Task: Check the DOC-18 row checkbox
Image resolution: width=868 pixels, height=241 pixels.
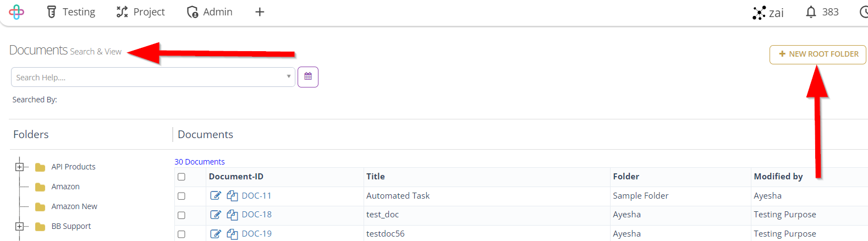Action: click(x=182, y=215)
